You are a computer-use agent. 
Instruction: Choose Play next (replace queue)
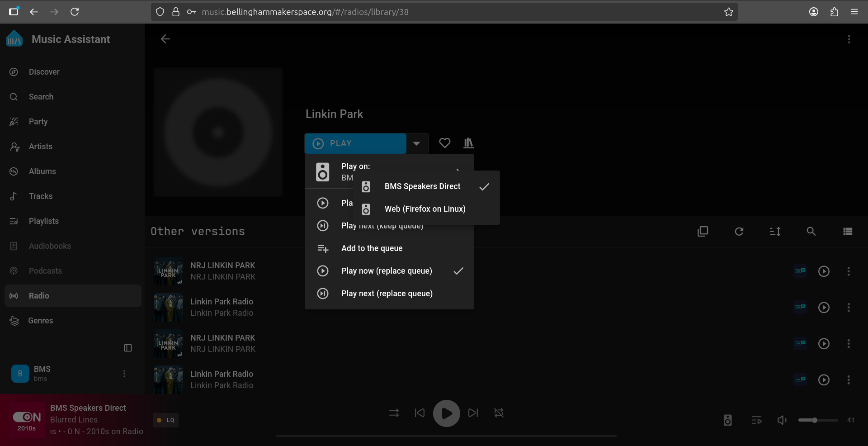(x=389, y=294)
